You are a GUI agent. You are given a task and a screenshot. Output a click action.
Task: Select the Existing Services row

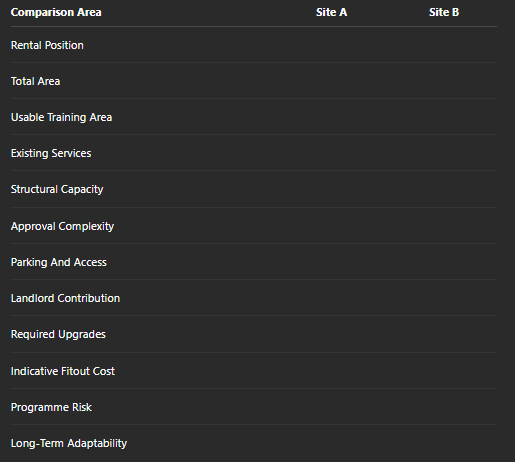(x=254, y=153)
